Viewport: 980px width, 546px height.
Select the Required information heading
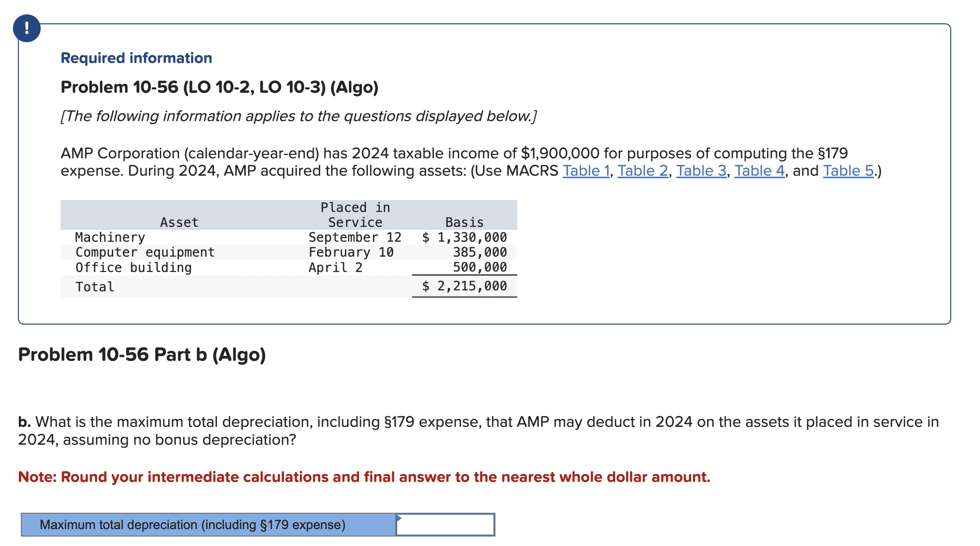coord(135,58)
